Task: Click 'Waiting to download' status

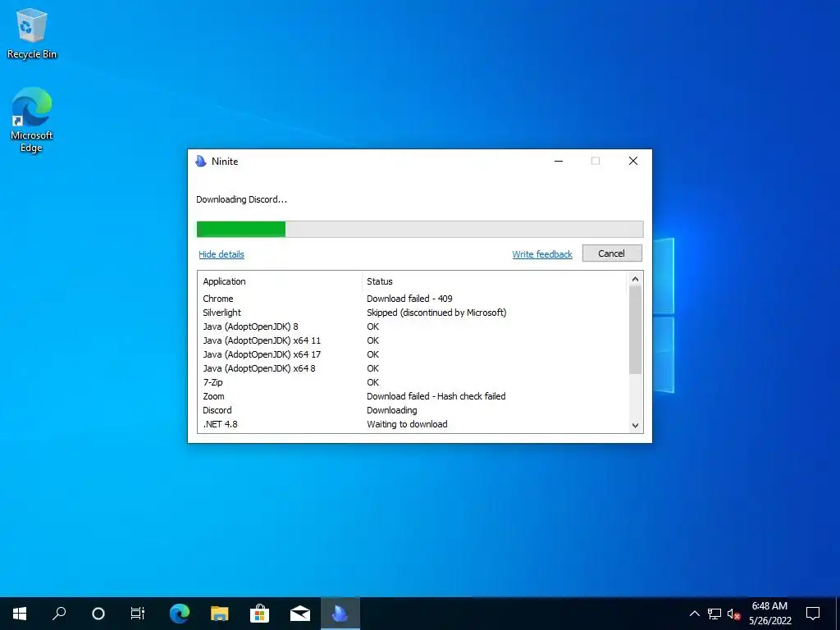Action: pos(407,424)
